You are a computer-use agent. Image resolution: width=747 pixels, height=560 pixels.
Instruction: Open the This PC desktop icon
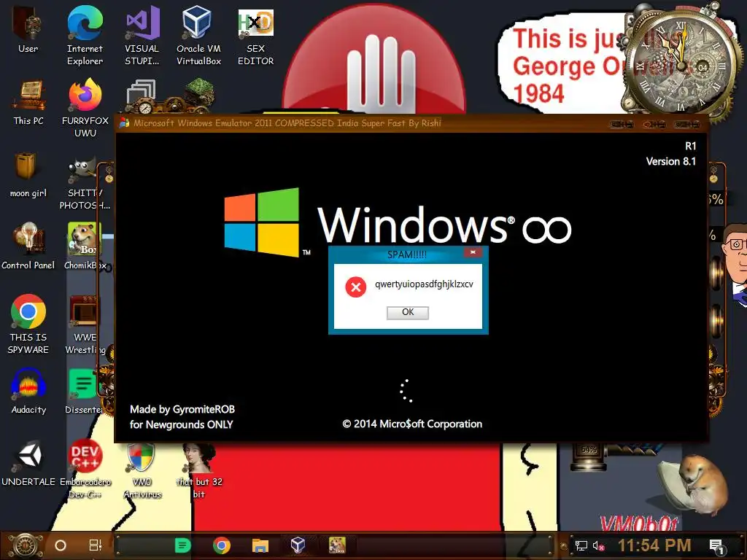28,102
